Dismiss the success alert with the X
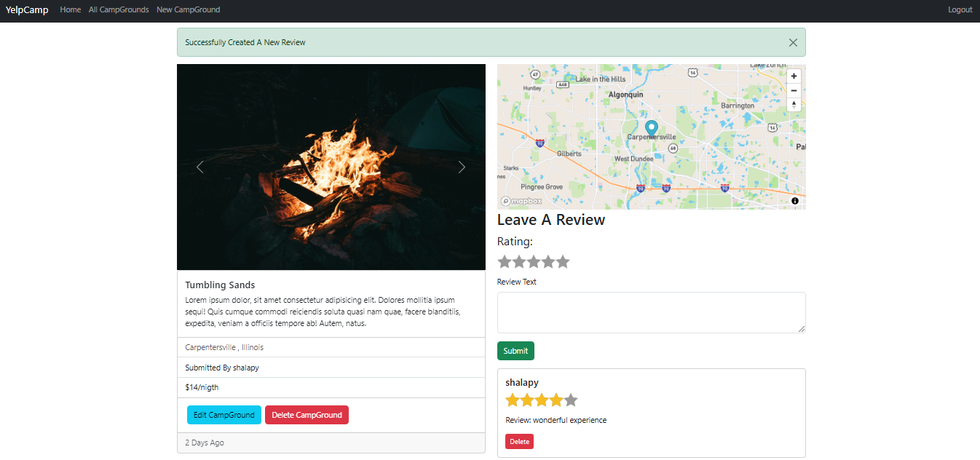Screen dimensions: 980x460 click(793, 42)
